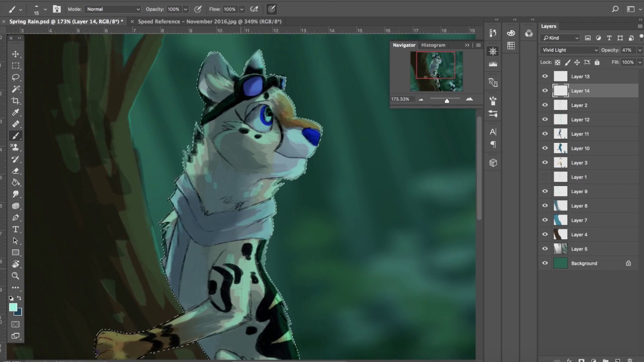Hide the Background layer visibility eye
The width and height of the screenshot is (644, 362).
click(x=545, y=263)
